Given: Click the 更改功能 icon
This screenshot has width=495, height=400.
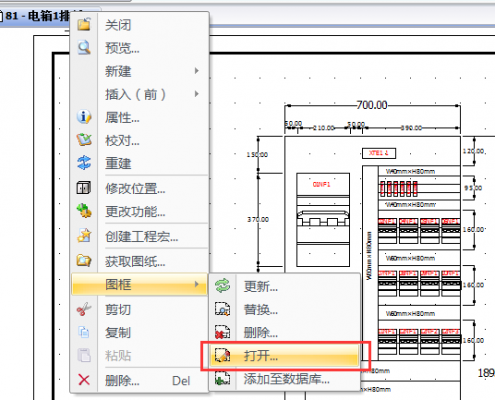Looking at the screenshot, I should (84, 211).
